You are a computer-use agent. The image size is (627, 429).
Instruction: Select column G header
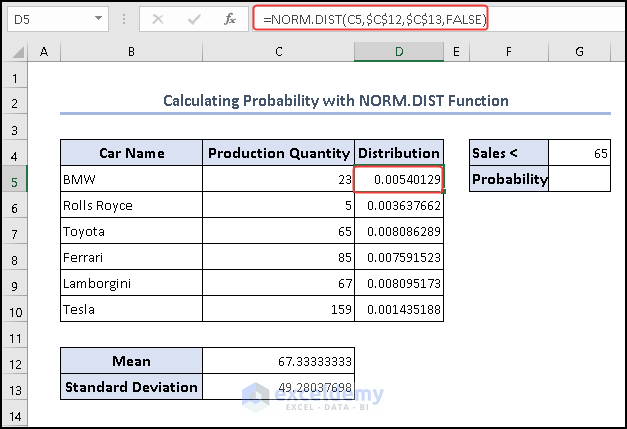579,52
